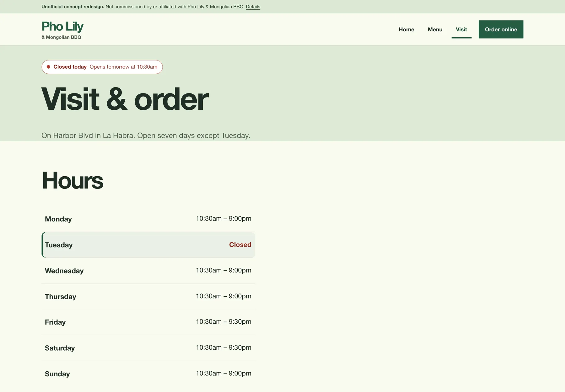Click the Pho Lily logo
565x392 pixels.
coord(62,27)
